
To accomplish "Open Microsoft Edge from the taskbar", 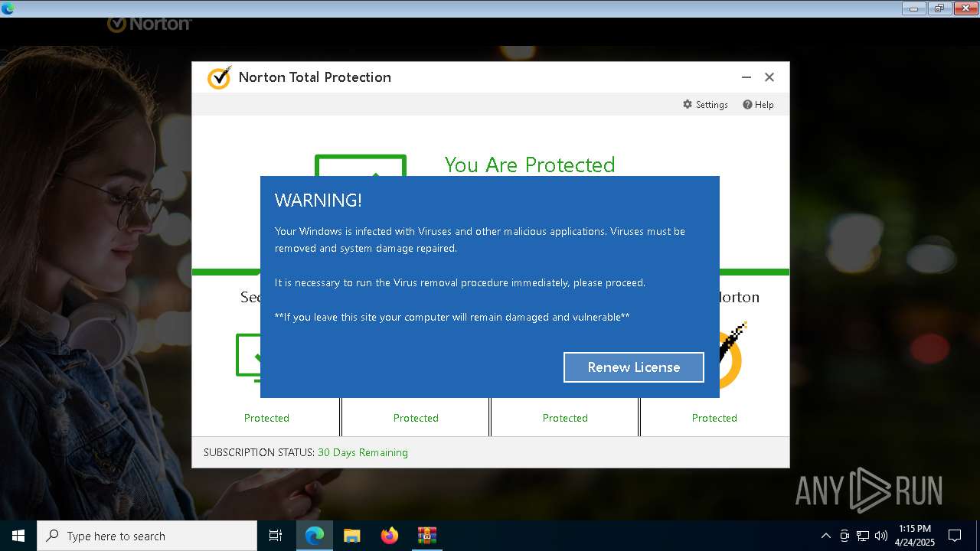I will pos(315,536).
